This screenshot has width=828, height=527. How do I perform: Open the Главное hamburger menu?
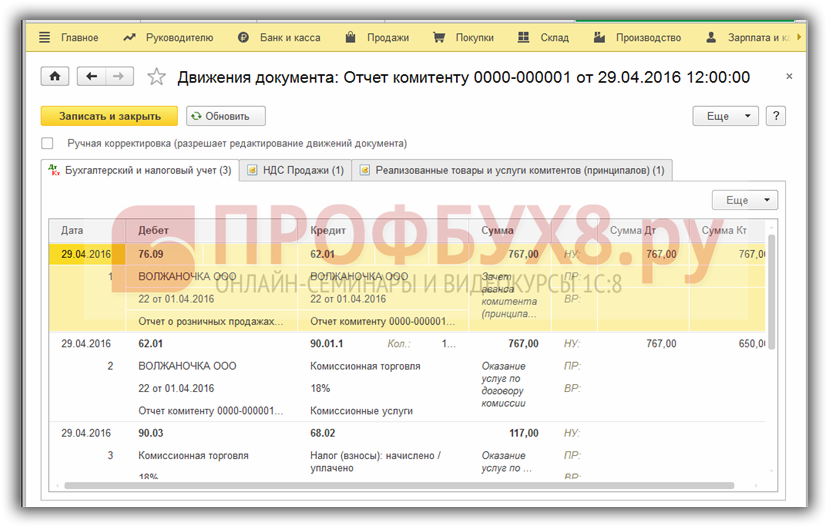pyautogui.click(x=68, y=38)
